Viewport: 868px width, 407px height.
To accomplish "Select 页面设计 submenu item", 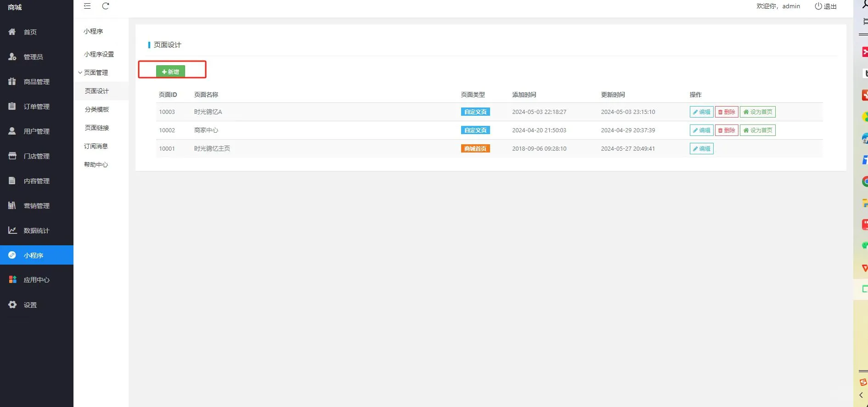I will point(101,91).
